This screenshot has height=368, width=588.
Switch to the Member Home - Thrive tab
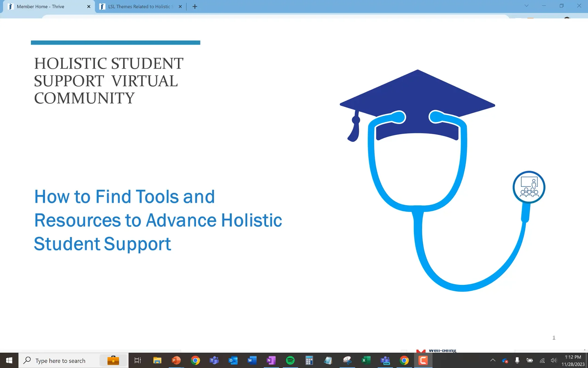pos(44,6)
